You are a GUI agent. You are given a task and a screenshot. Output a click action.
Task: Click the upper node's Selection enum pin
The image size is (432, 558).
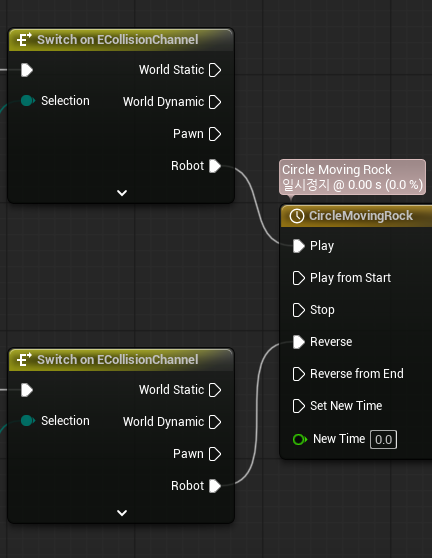click(28, 101)
